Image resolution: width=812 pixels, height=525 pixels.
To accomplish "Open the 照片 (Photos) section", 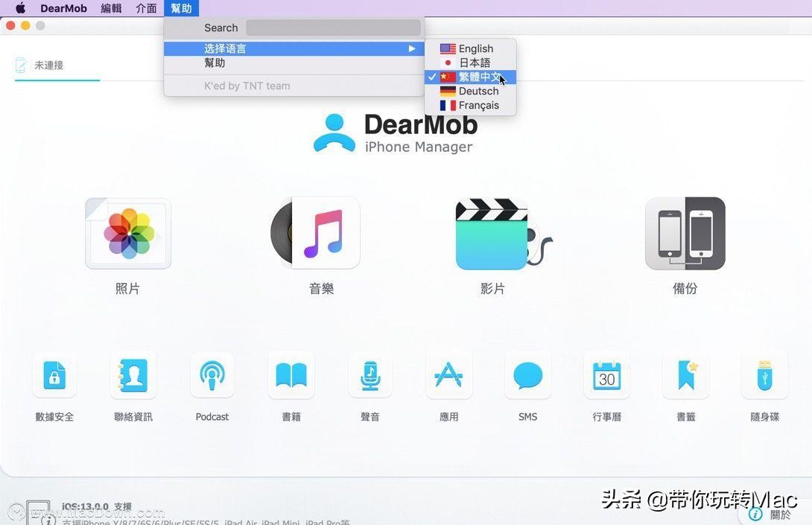I will click(x=127, y=232).
